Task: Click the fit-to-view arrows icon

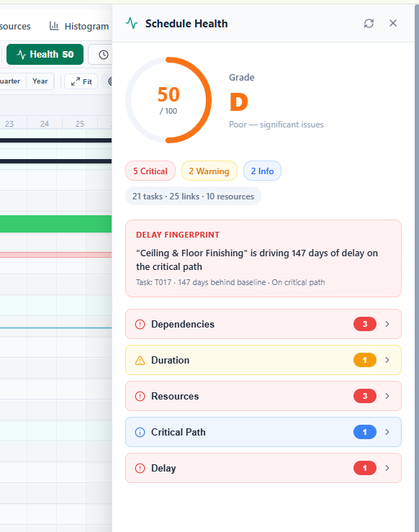Action: click(76, 81)
